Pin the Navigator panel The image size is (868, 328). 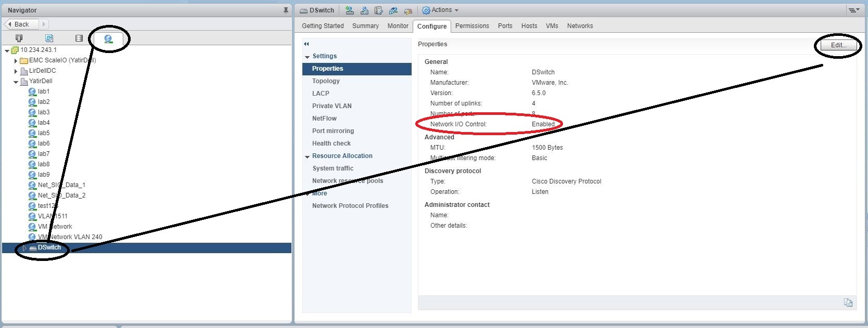pyautogui.click(x=286, y=10)
